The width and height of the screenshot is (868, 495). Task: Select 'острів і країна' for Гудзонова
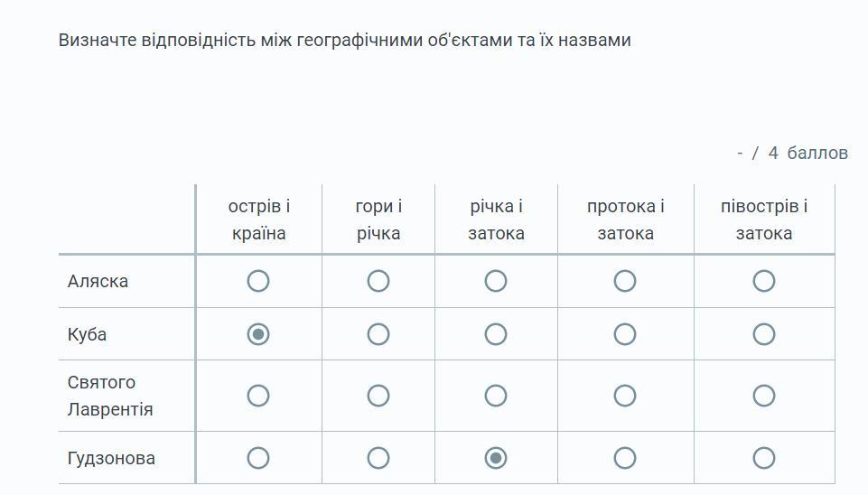pos(258,458)
